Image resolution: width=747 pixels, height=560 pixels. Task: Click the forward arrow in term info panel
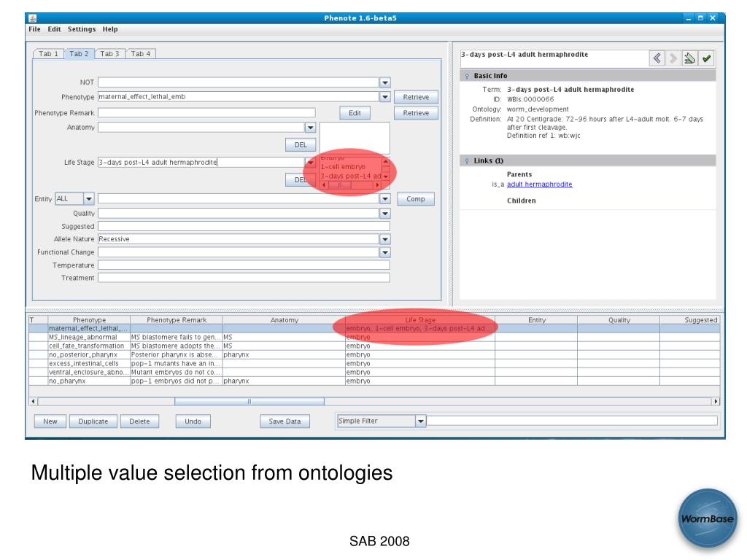pyautogui.click(x=673, y=58)
